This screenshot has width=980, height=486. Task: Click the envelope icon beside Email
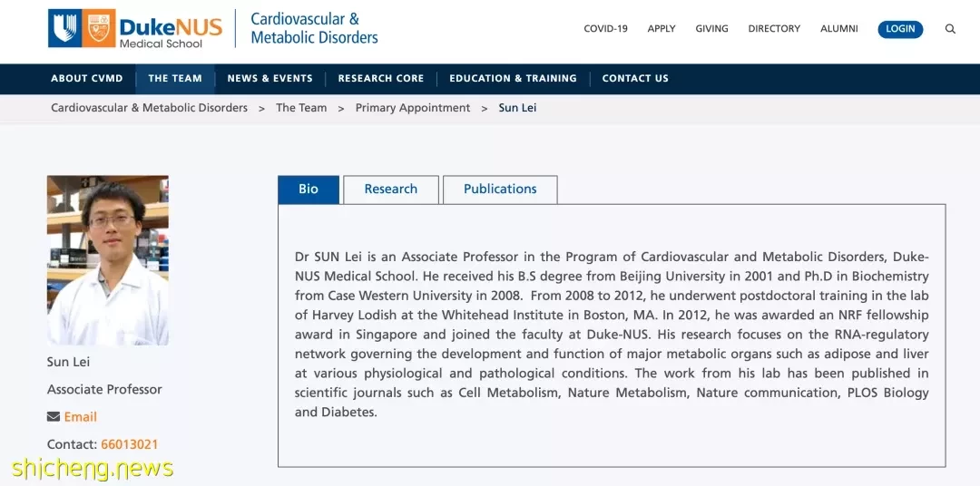[54, 417]
